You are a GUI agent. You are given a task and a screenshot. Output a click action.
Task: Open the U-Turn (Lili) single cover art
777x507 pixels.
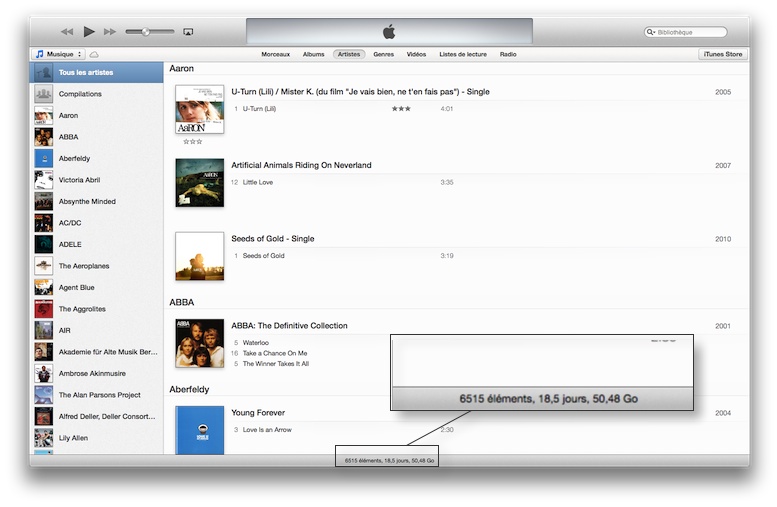pos(200,109)
